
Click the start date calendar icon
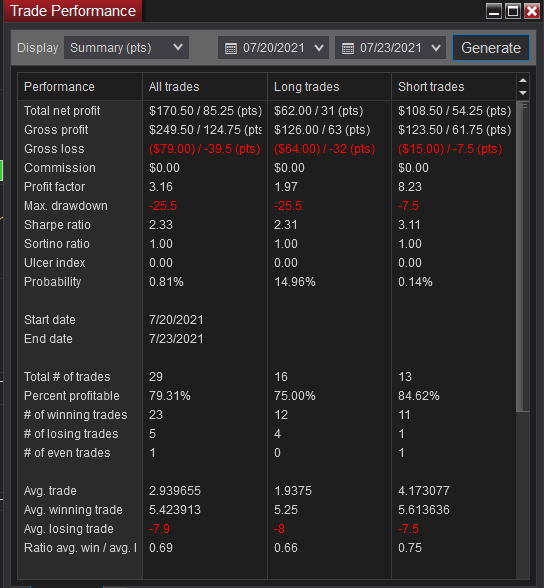[x=231, y=48]
